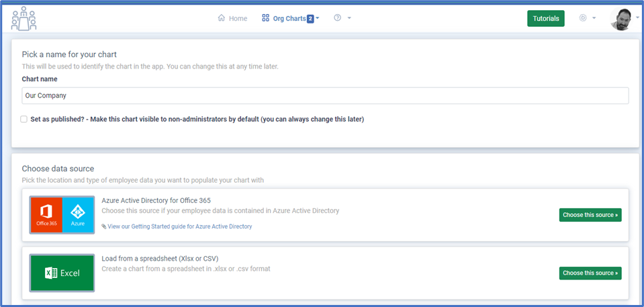Go to the Home menu item
This screenshot has height=307, width=644.
tap(238, 18)
